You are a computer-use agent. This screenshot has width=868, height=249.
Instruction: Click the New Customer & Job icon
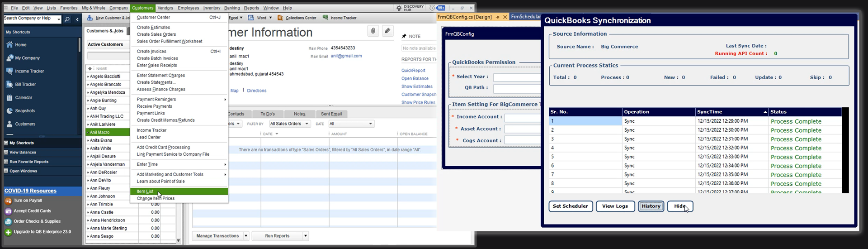[x=90, y=18]
